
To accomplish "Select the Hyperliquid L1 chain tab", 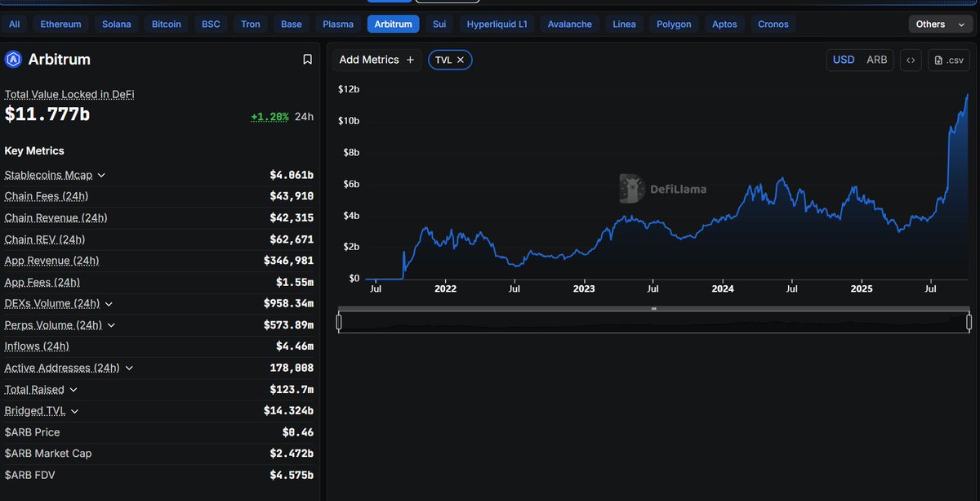I will [497, 24].
